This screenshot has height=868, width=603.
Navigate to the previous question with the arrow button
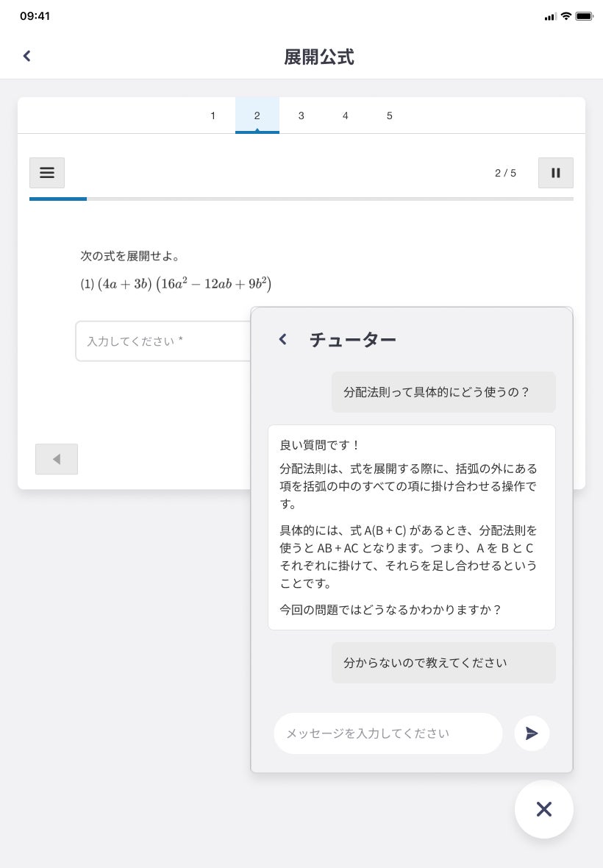tap(56, 458)
